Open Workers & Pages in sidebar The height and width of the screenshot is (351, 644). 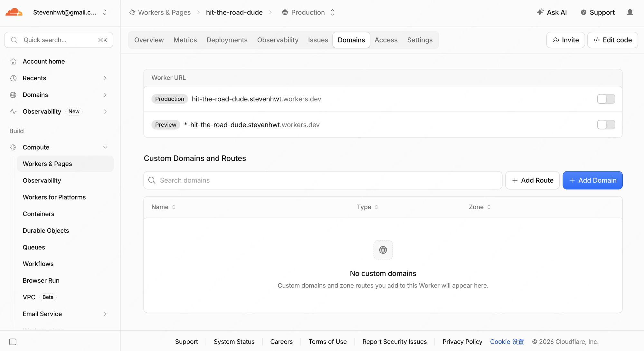[x=65, y=164]
